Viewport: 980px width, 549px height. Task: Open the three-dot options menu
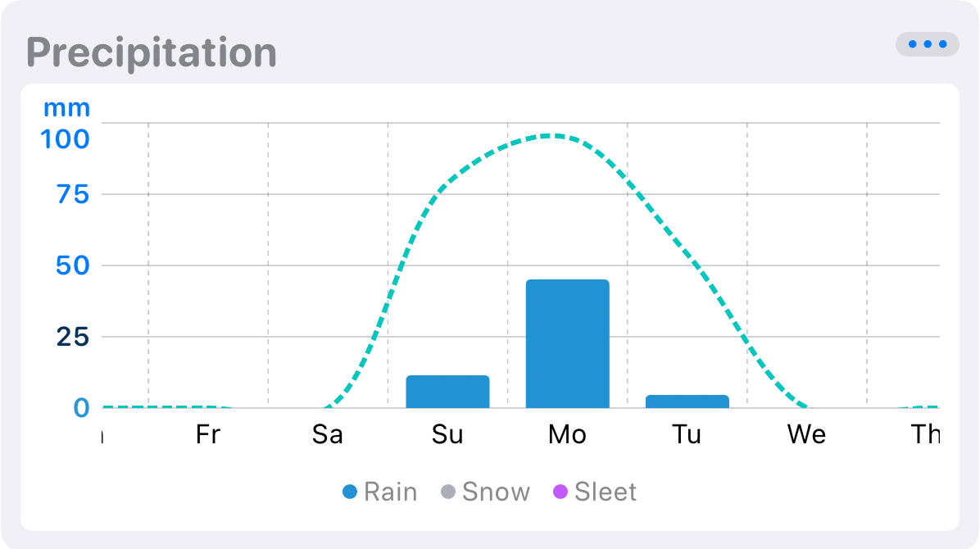point(927,44)
